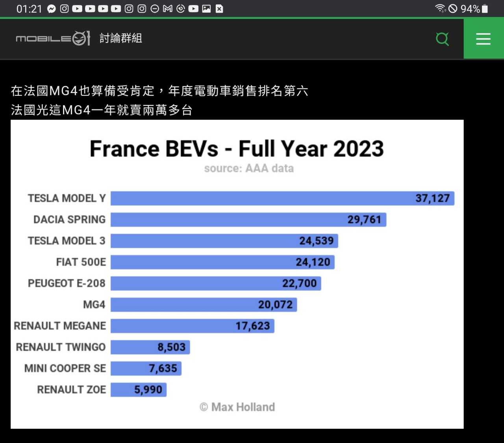Image resolution: width=504 pixels, height=443 pixels.
Task: Tap the Mobile01 logo
Action: pos(53,39)
